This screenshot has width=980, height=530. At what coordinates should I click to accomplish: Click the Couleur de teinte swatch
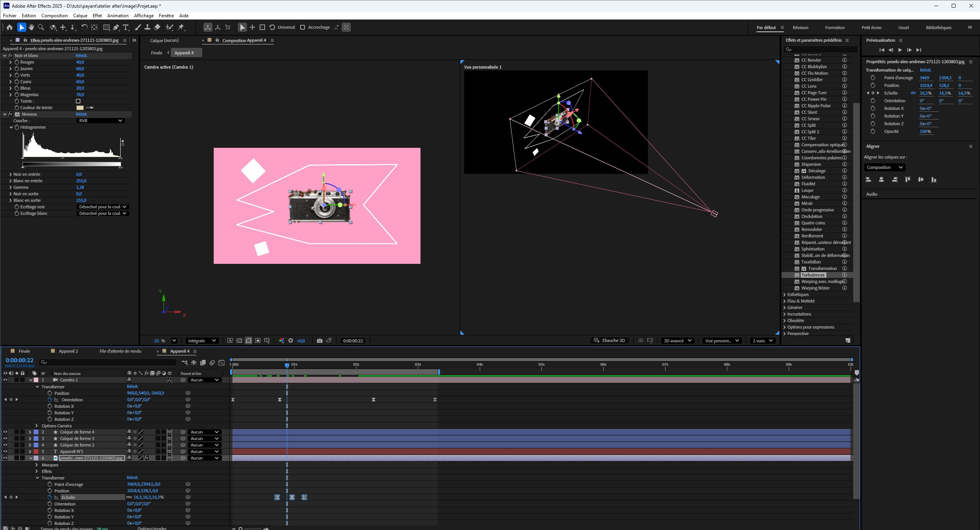(80, 108)
